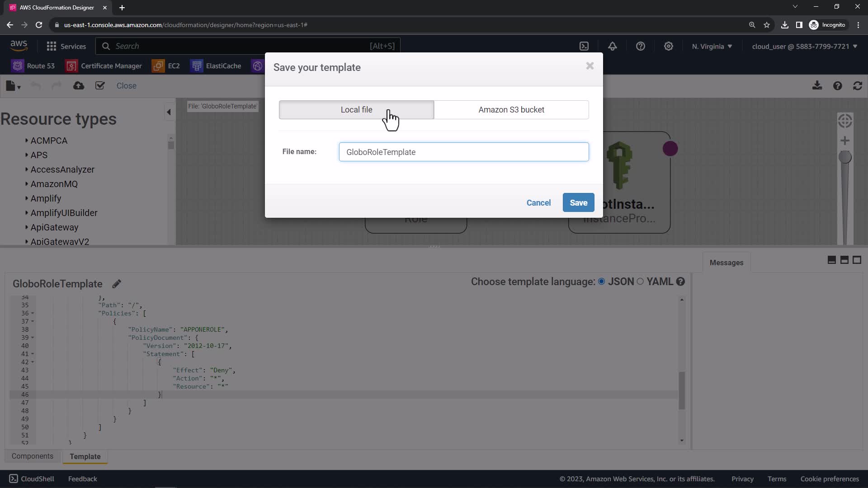Screen dimensions: 868x488
Task: Click the pencil icon to rename GloboRoleTemplate
Action: coord(117,284)
